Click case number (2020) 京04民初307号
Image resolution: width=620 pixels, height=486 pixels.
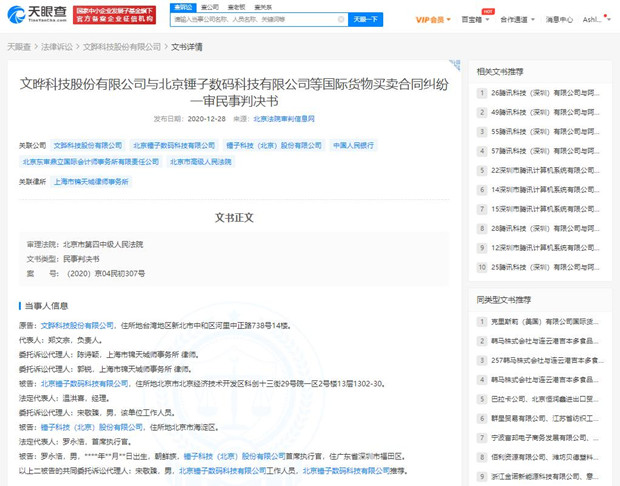point(106,274)
